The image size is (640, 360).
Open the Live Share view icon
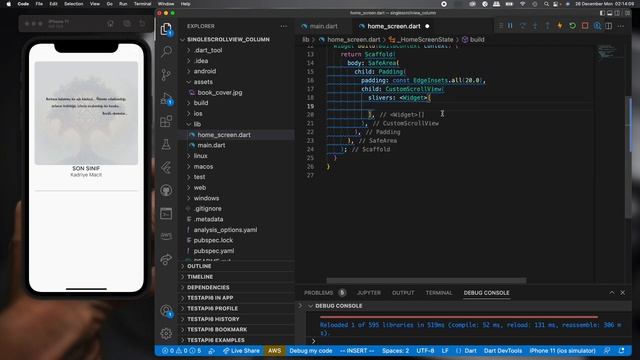coord(166,259)
